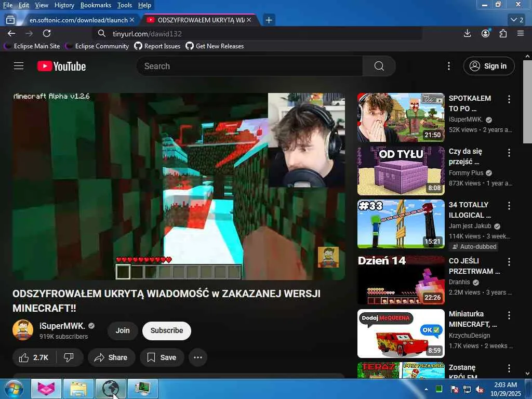Open the browser hamburger application menu

[521, 33]
